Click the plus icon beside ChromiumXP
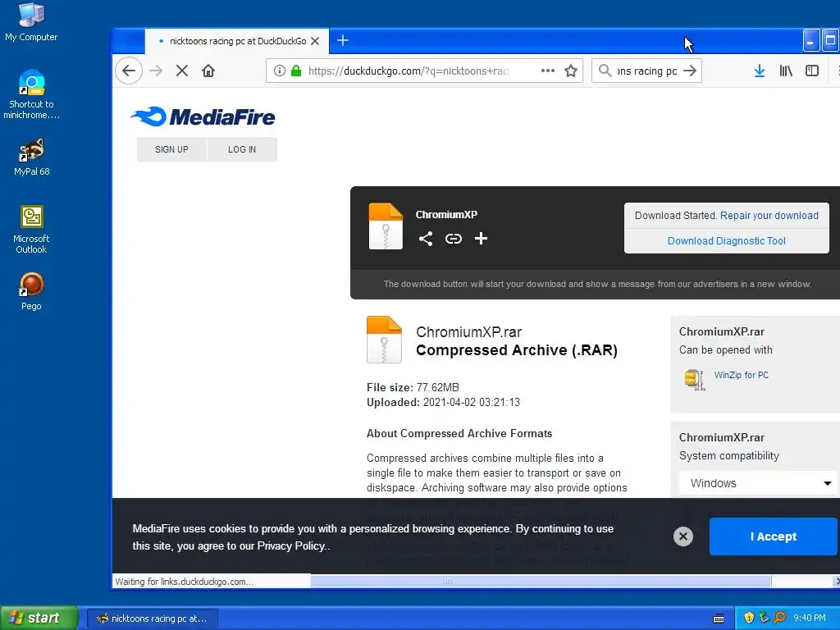Viewport: 840px width, 630px height. click(x=481, y=239)
